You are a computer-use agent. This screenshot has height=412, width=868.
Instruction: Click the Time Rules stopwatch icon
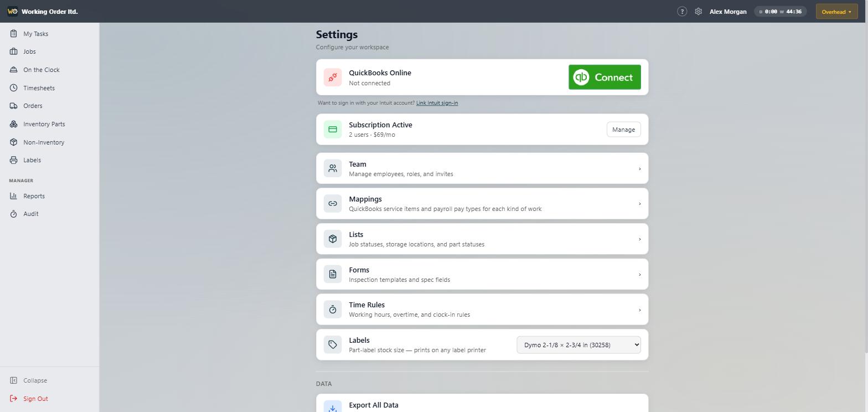[333, 310]
